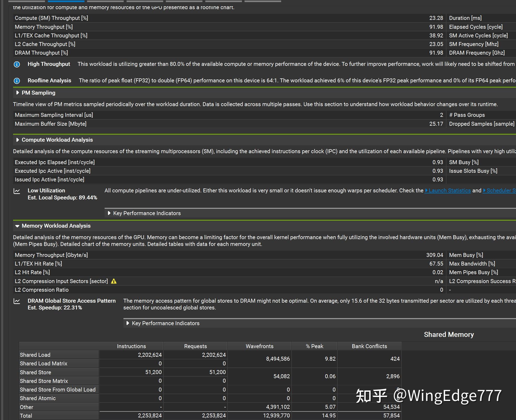516x420 pixels.
Task: Click the Shared Store bank conflicts value 2,896
Action: 393,376
